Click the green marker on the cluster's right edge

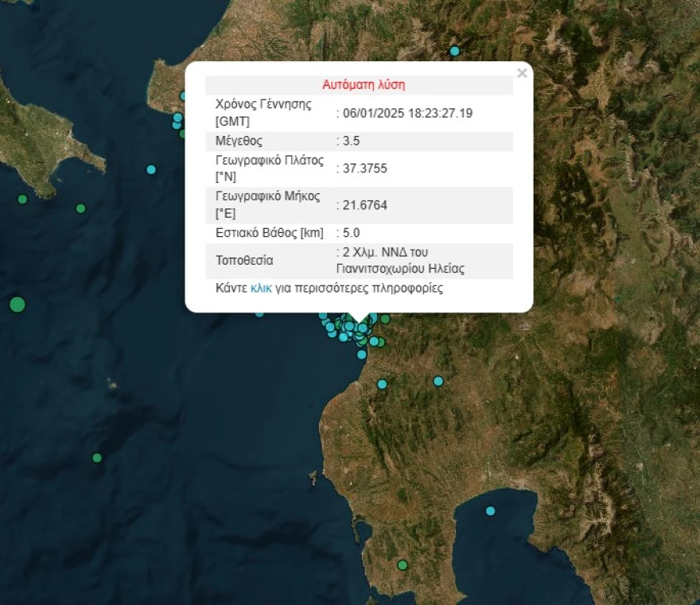(385, 319)
